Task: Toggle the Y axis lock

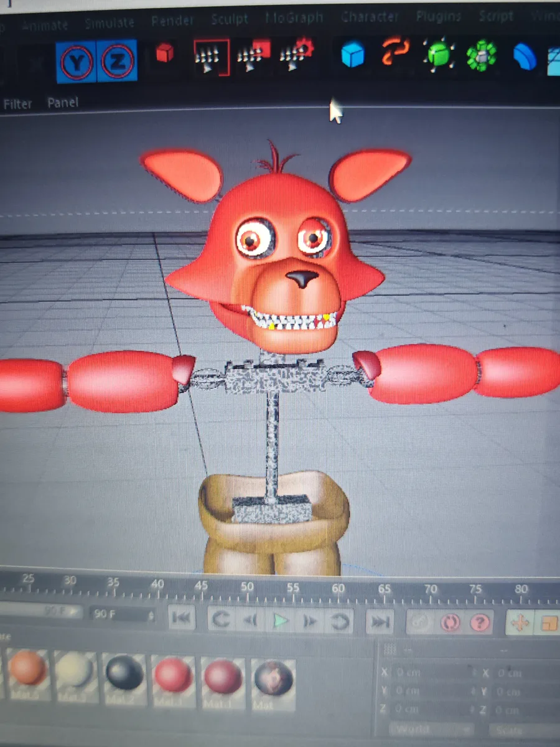Action: (76, 62)
